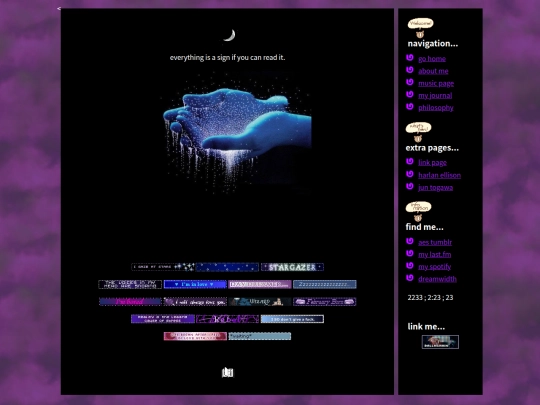Viewport: 540px width, 405px height.
Task: Click the swirl bullet beside music page
Action: (409, 82)
